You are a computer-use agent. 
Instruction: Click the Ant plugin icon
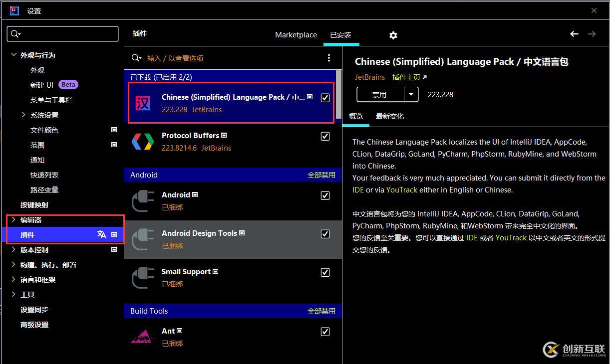point(143,337)
